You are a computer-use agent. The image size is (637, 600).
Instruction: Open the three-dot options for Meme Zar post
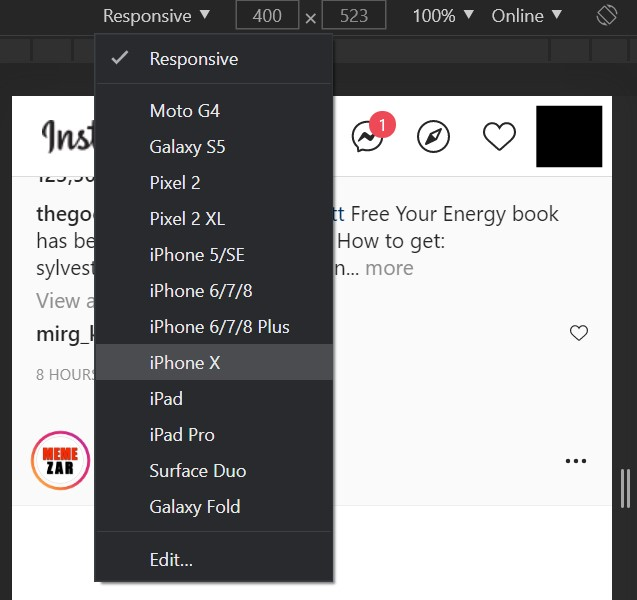point(576,461)
